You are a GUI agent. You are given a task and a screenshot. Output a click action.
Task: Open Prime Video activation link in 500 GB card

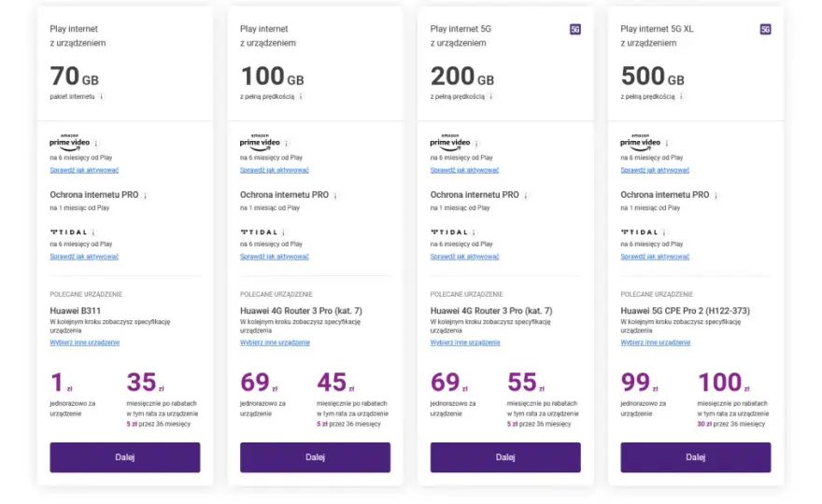[x=656, y=170]
